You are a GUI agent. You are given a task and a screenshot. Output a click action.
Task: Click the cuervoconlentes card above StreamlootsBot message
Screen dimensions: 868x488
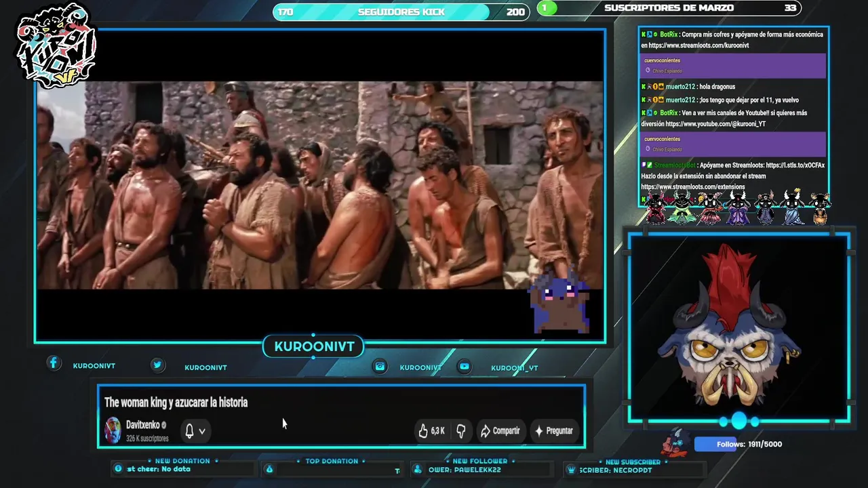(733, 144)
